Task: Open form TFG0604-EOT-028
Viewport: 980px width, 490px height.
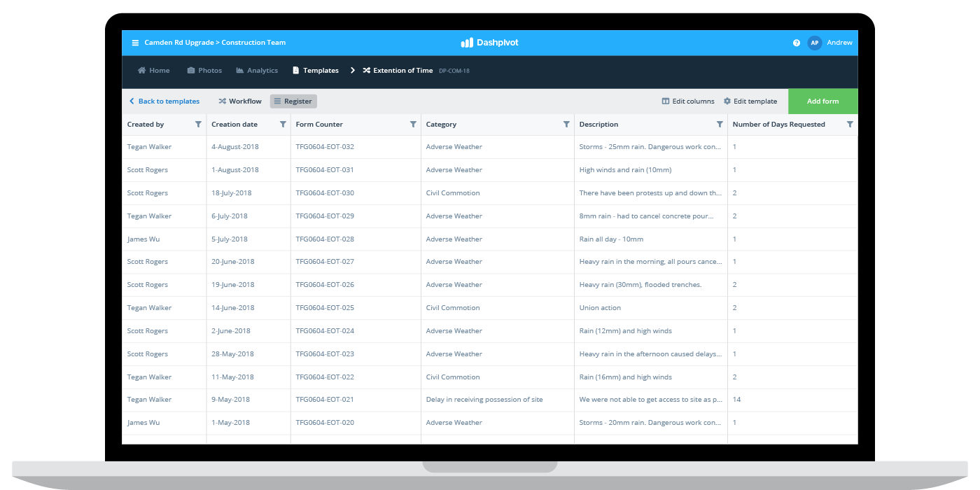Action: pos(325,239)
